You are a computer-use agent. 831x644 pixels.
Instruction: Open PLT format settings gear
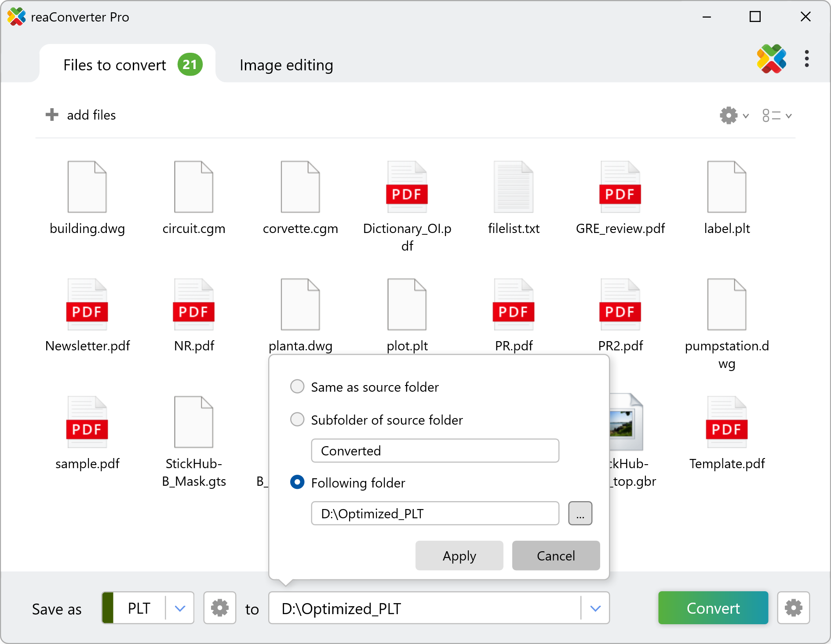219,608
